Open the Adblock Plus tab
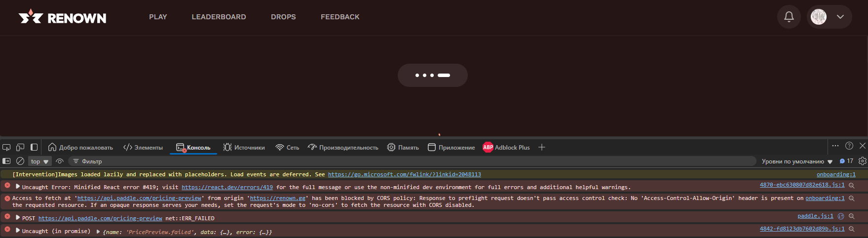 506,147
